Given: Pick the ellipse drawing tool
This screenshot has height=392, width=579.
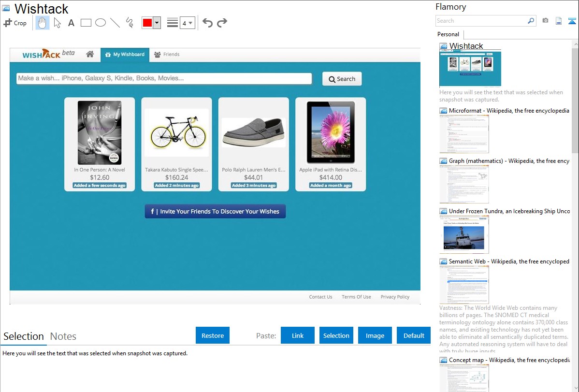Looking at the screenshot, I should (x=101, y=23).
